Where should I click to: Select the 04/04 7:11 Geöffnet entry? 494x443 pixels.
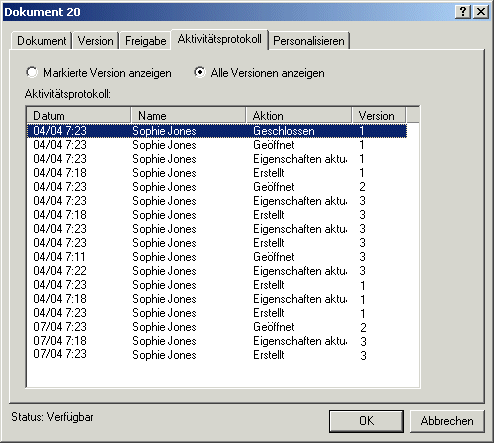[217, 257]
